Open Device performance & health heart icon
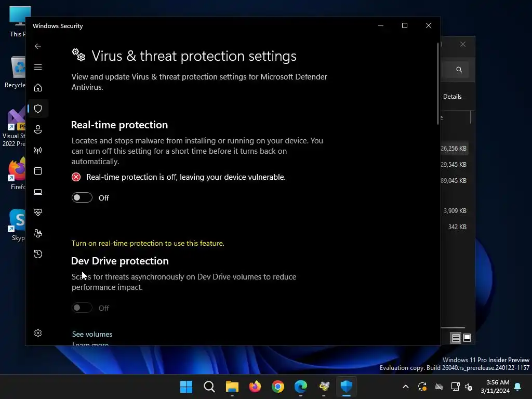This screenshot has width=532, height=399. 37,212
